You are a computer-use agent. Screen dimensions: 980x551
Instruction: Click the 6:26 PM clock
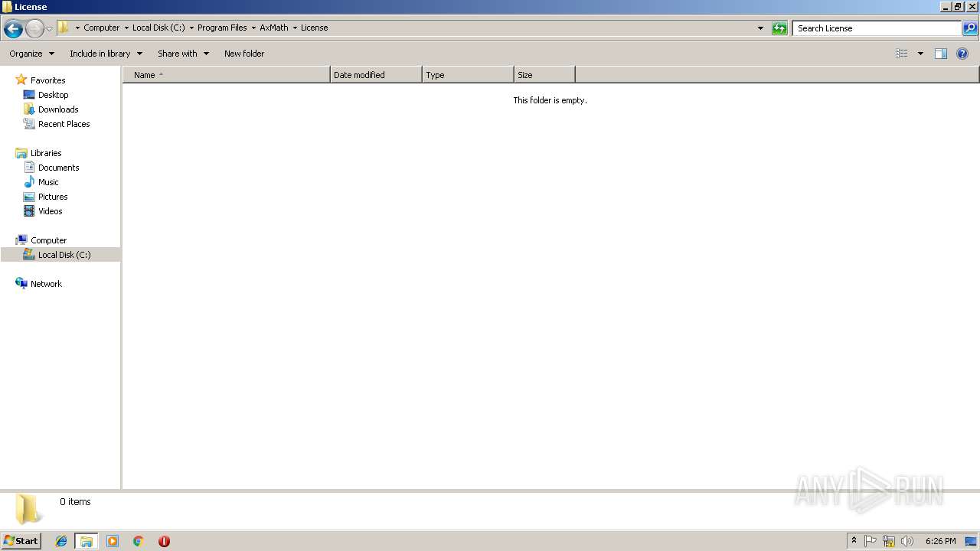tap(940, 541)
